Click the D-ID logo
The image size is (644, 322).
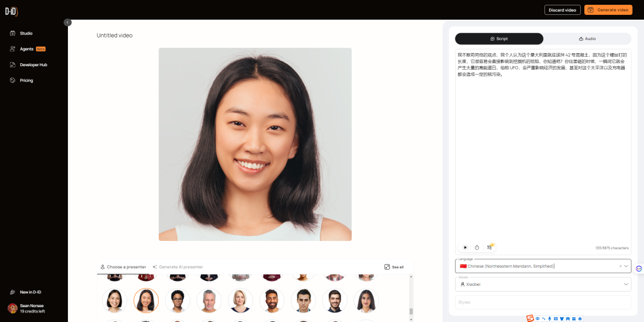tap(11, 11)
